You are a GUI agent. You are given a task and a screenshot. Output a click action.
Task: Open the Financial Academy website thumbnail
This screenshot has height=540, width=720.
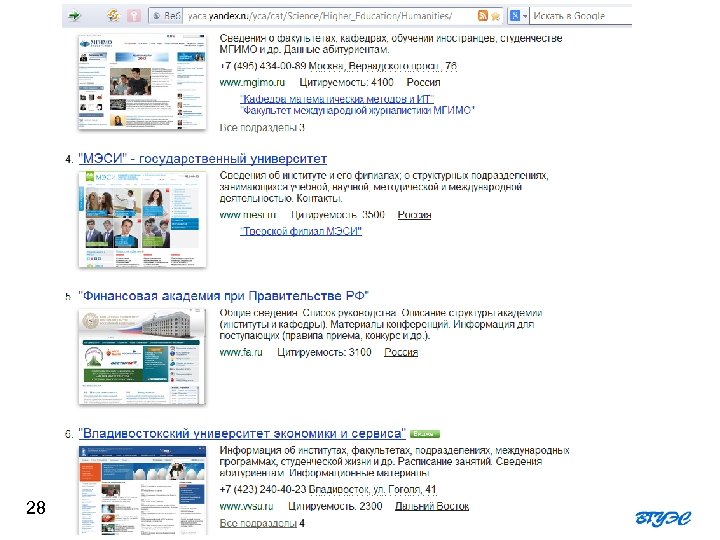pos(142,356)
